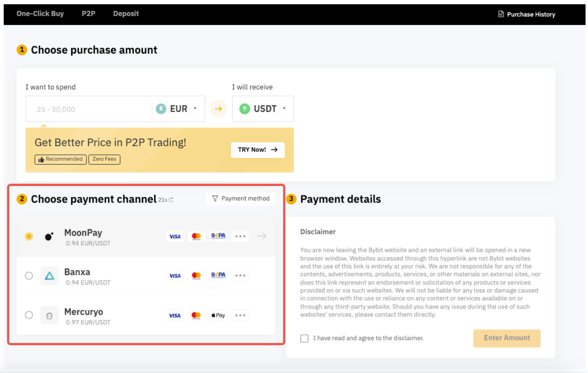
Task: Click the Zero Fees tag
Action: coord(104,159)
